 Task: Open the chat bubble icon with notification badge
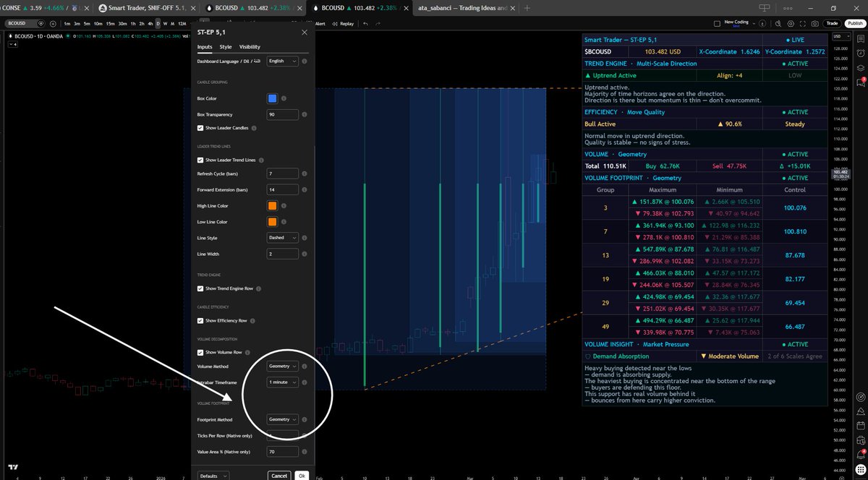[861, 82]
